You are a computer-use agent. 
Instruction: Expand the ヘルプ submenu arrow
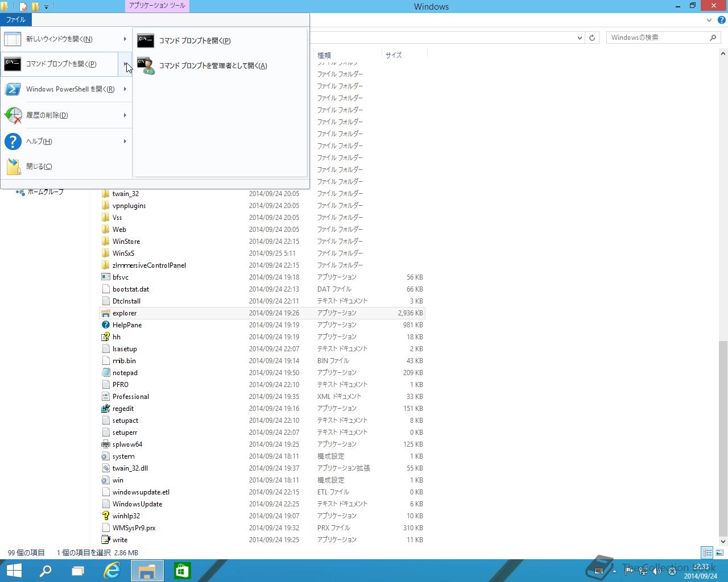click(125, 142)
